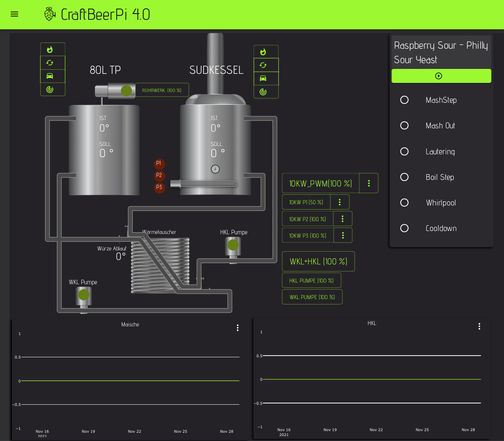Open the HKL chart options menu
Image resolution: width=504 pixels, height=441 pixels.
479,326
